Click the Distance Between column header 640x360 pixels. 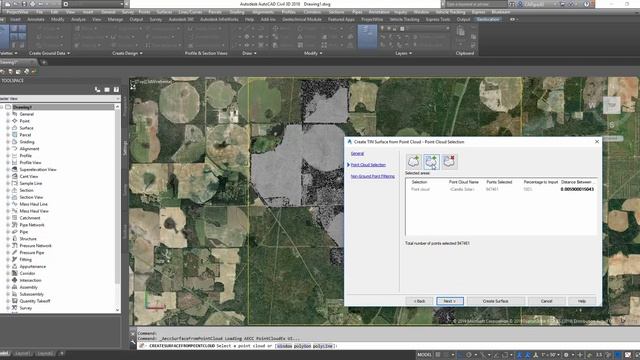pyautogui.click(x=576, y=182)
